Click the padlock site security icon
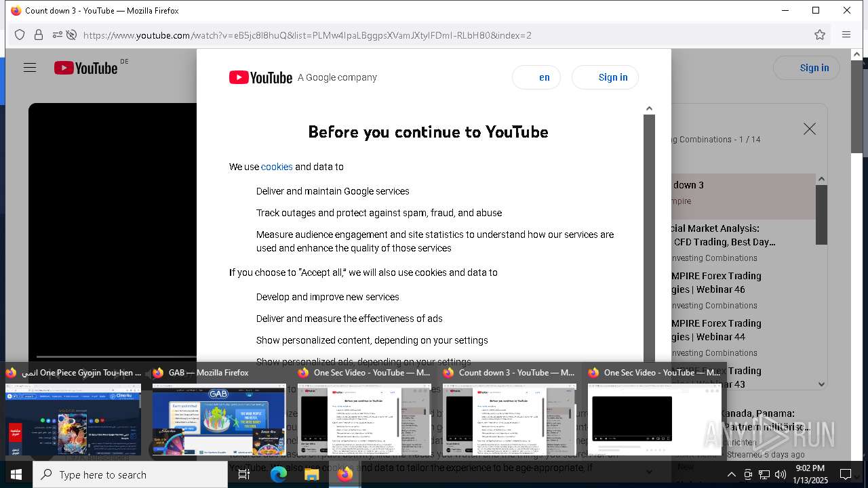Screen dimensions: 868x488 (39, 35)
